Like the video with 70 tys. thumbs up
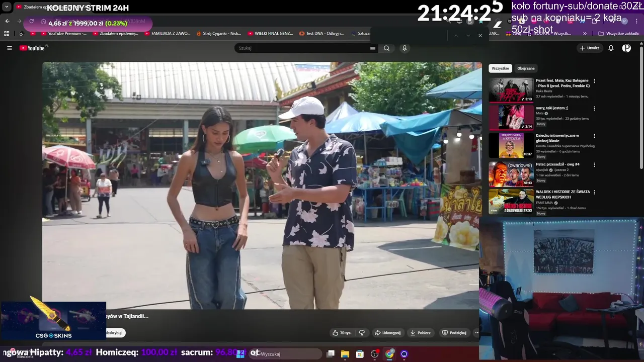Image resolution: width=644 pixels, height=362 pixels. coord(342,333)
